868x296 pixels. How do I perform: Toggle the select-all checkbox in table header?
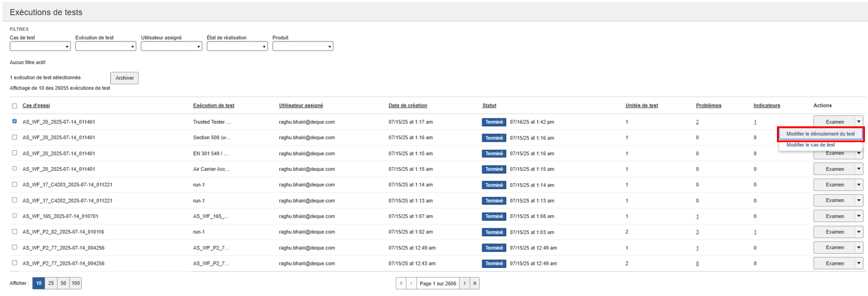click(x=14, y=106)
